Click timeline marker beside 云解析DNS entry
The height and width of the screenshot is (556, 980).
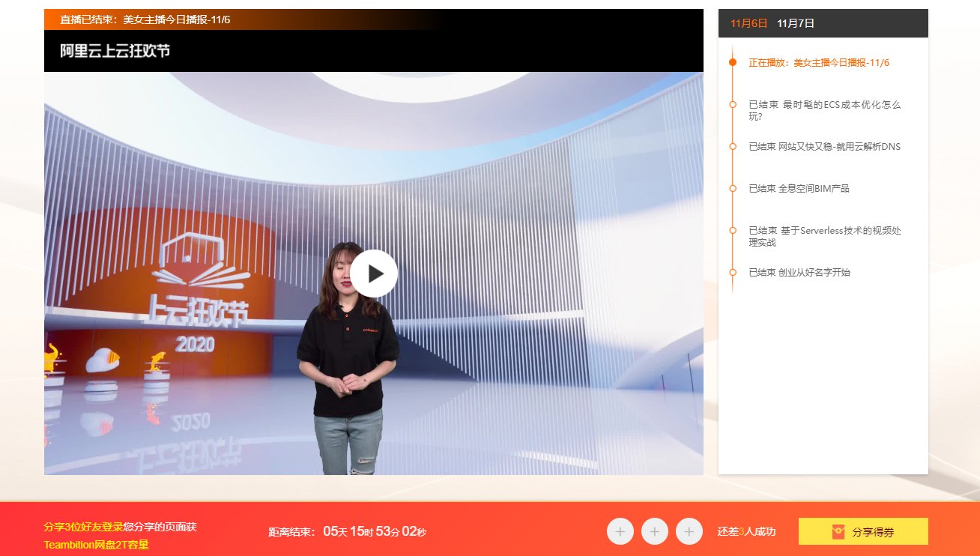733,146
